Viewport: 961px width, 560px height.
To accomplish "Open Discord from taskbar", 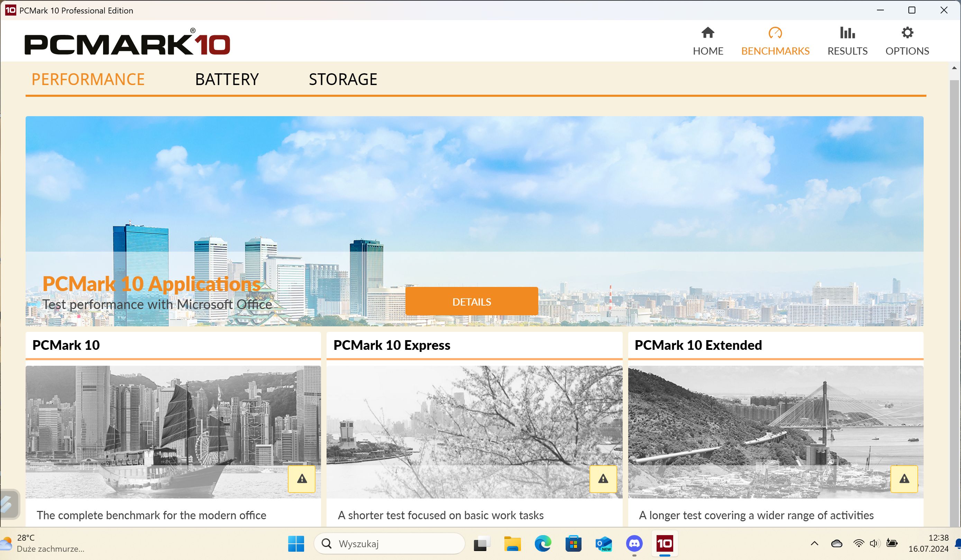I will tap(634, 544).
